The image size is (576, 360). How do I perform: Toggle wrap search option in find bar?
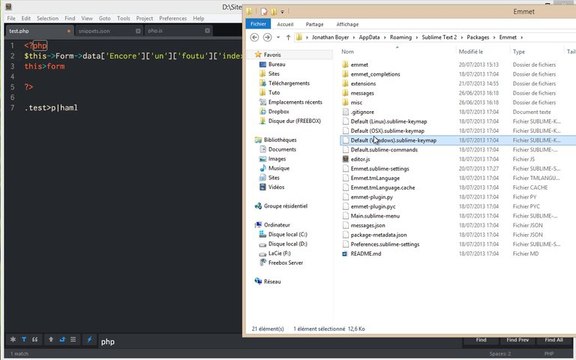coord(62,339)
